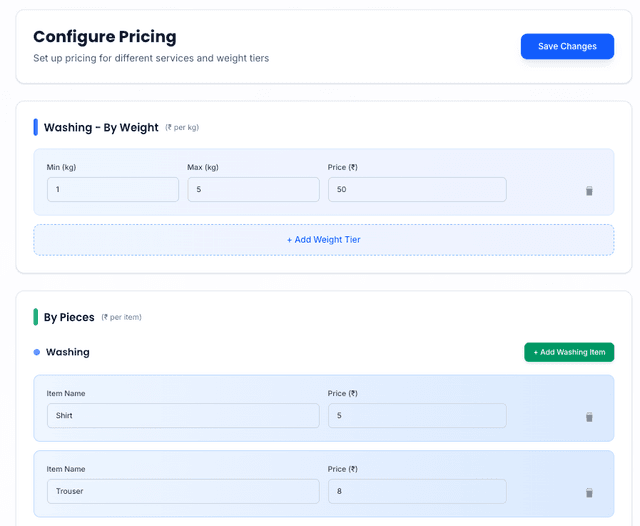
Task: Edit the weight tier price field showing 50
Action: coord(416,189)
